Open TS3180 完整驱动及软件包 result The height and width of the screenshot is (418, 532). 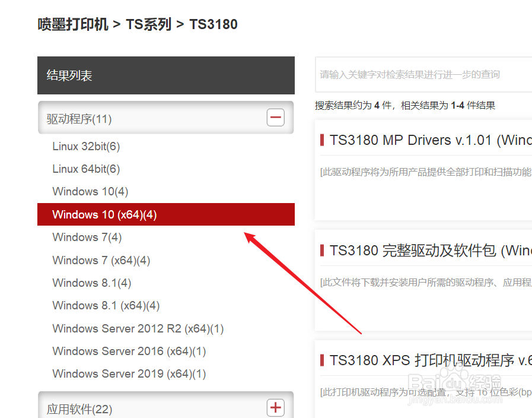(x=431, y=251)
